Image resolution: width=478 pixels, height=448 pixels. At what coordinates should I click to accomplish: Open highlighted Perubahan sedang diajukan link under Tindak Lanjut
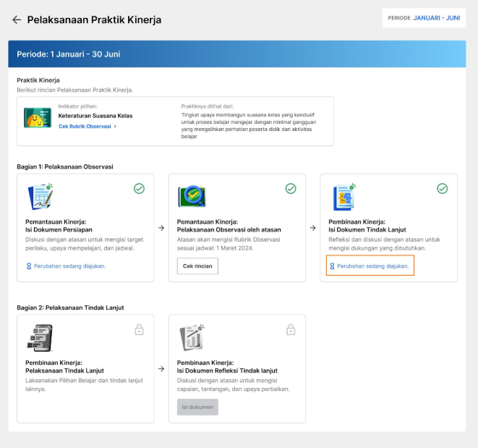pos(370,266)
